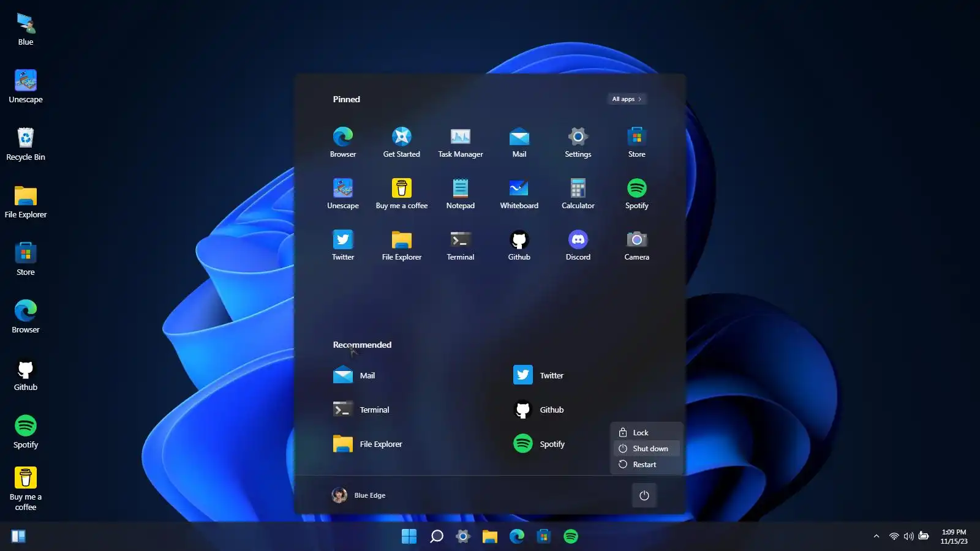
Task: Open Spotify from the taskbar
Action: tap(571, 536)
